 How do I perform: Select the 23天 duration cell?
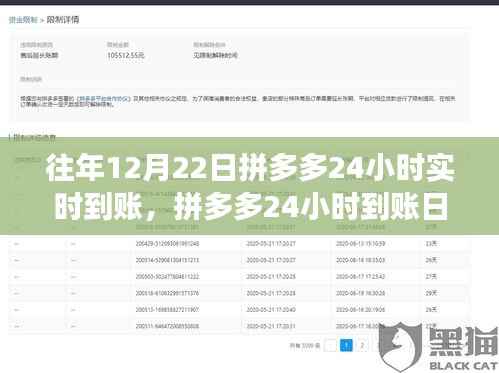click(x=431, y=244)
